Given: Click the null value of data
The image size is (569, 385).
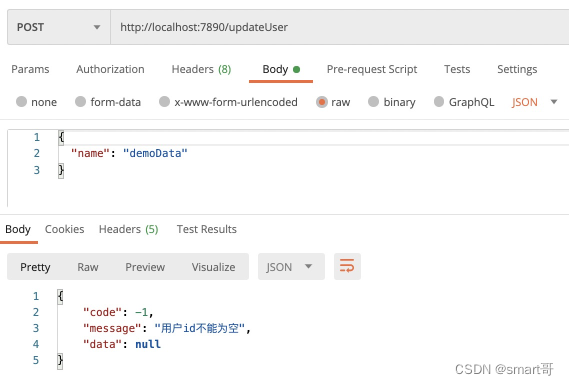Looking at the screenshot, I should (148, 344).
